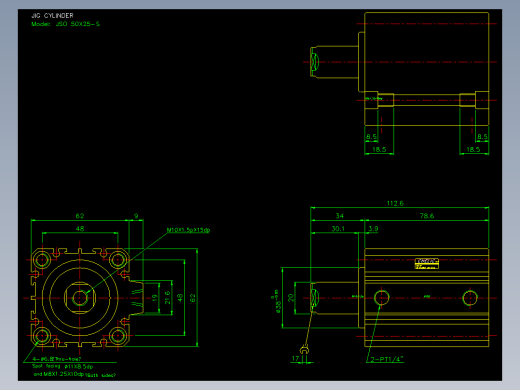
Task: Select the 30.1 dimension text
Action: click(338, 229)
